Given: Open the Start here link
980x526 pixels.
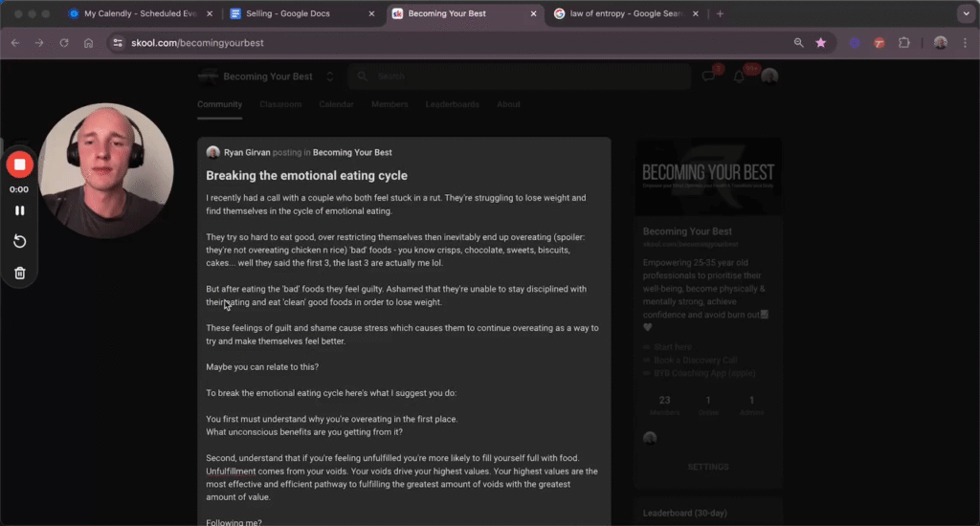Looking at the screenshot, I should pos(673,347).
